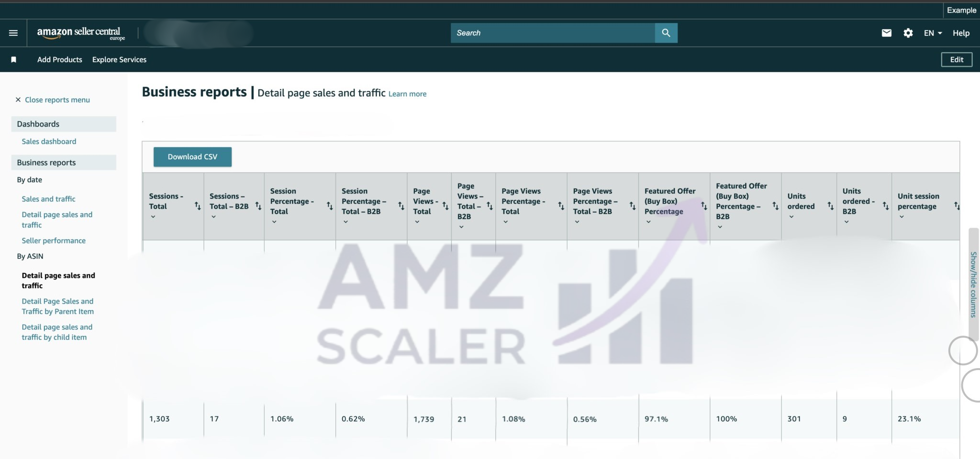Expand Sessions - Total column chevron
Screen dimensions: 980x459
pyautogui.click(x=153, y=217)
